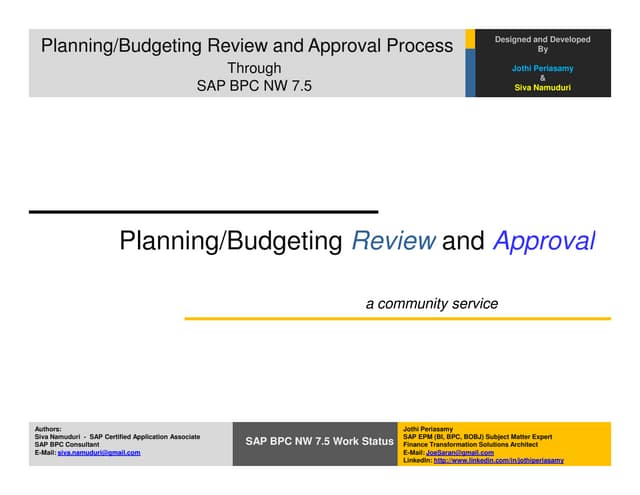Click the yellow underline beneath the subtitle
The height and width of the screenshot is (495, 640).
397,319
